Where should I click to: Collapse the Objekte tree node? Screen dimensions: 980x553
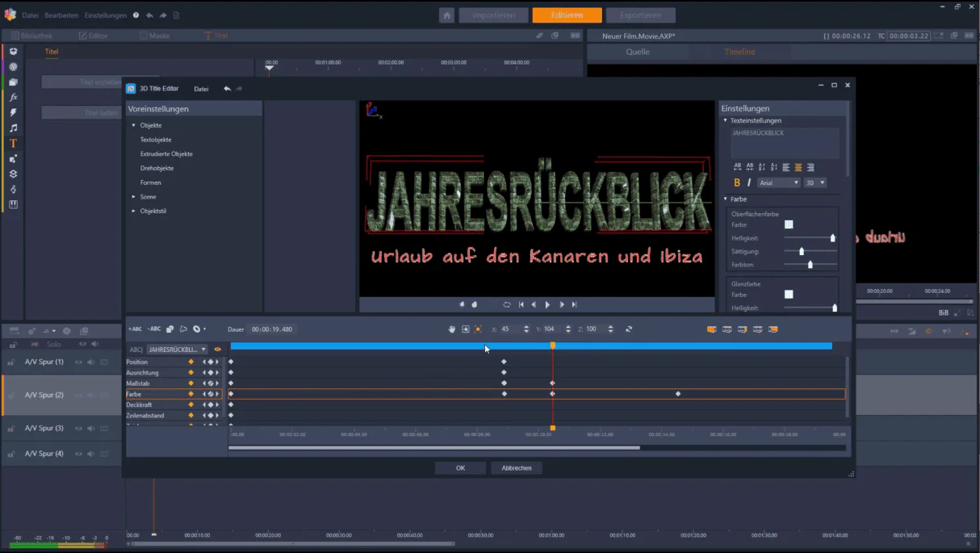point(134,125)
